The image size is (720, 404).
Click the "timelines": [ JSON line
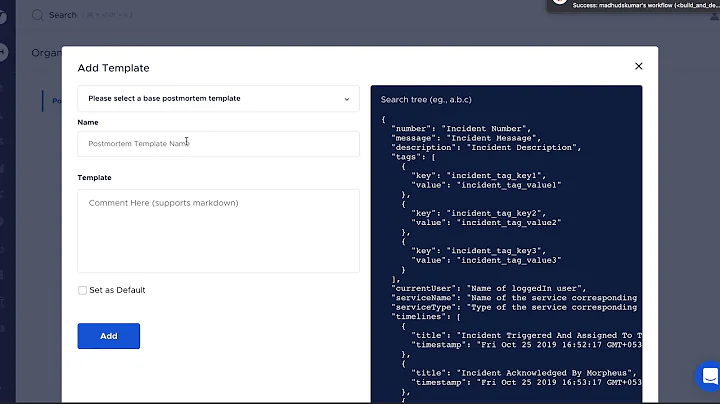426,317
